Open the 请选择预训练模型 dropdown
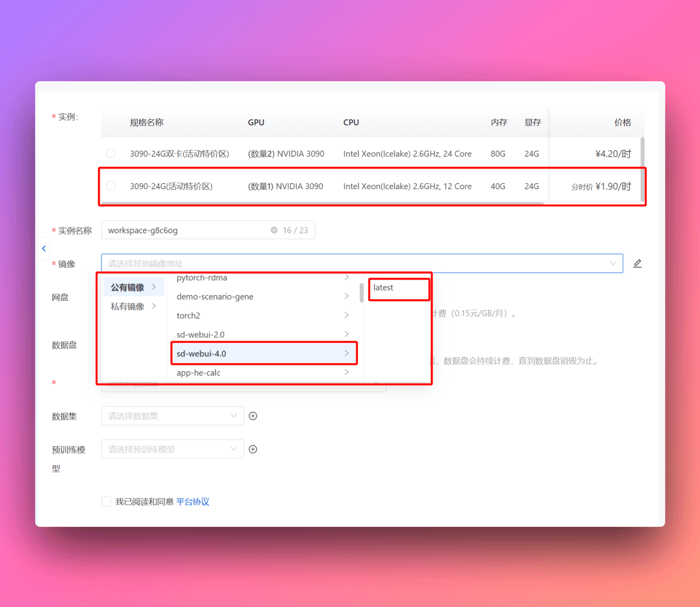The height and width of the screenshot is (607, 700). 172,449
